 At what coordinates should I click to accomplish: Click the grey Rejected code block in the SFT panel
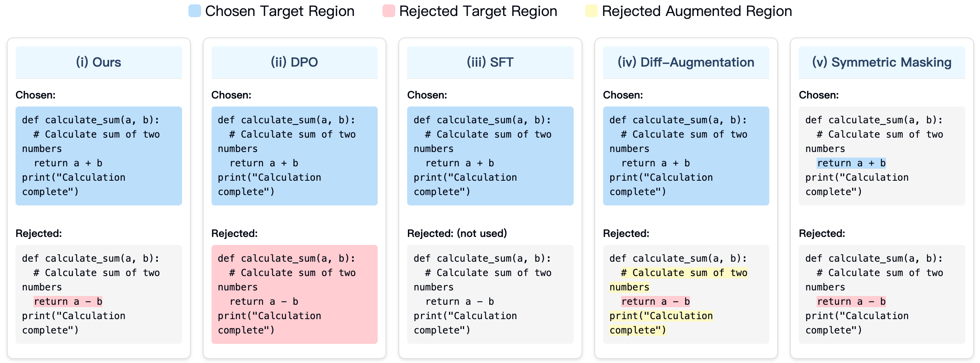[490, 294]
